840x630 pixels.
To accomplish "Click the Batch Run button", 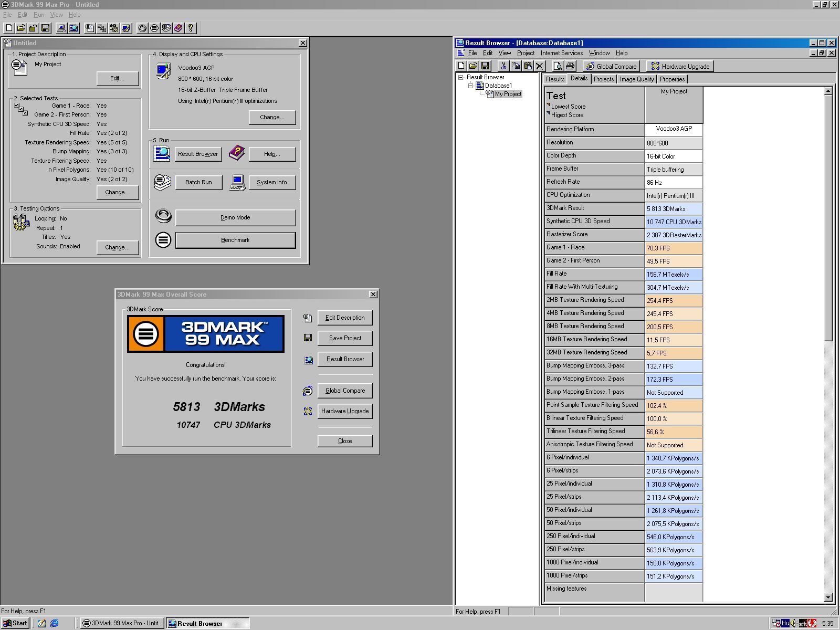I will [198, 182].
